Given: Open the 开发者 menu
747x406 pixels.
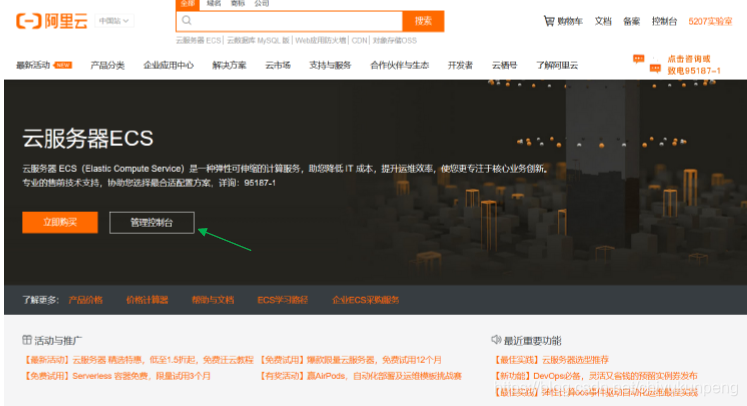Looking at the screenshot, I should tap(460, 65).
